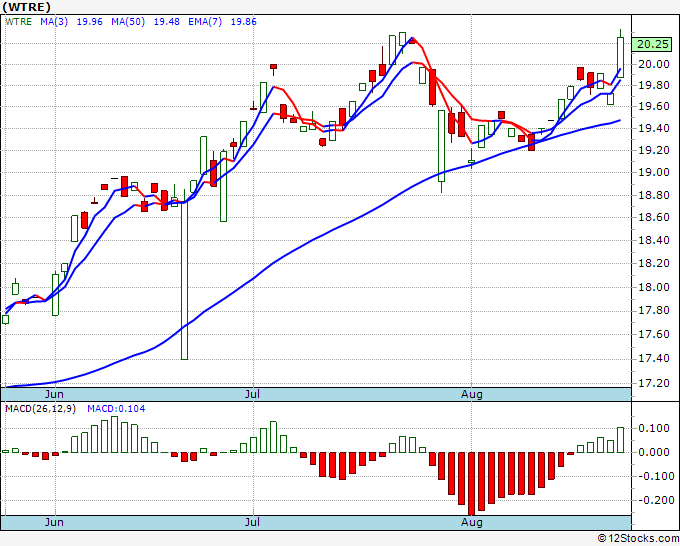Click the 19.40 price axis label
The width and height of the screenshot is (680, 546).
654,128
